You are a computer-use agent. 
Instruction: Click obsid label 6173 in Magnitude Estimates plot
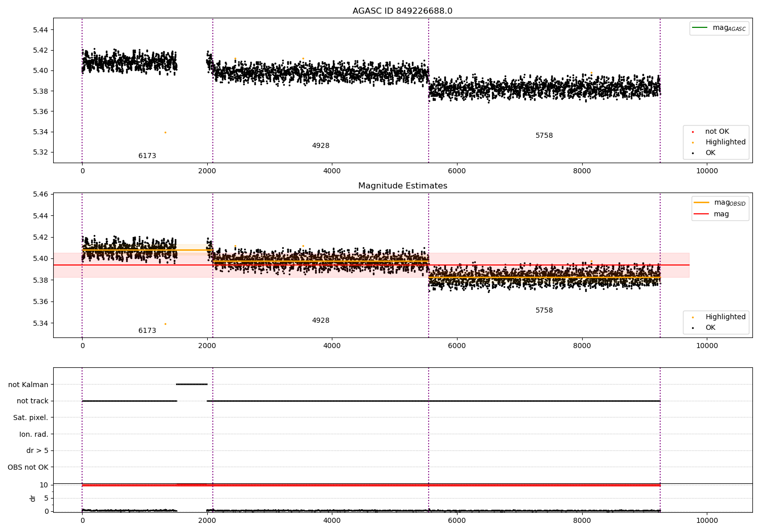pyautogui.click(x=147, y=331)
